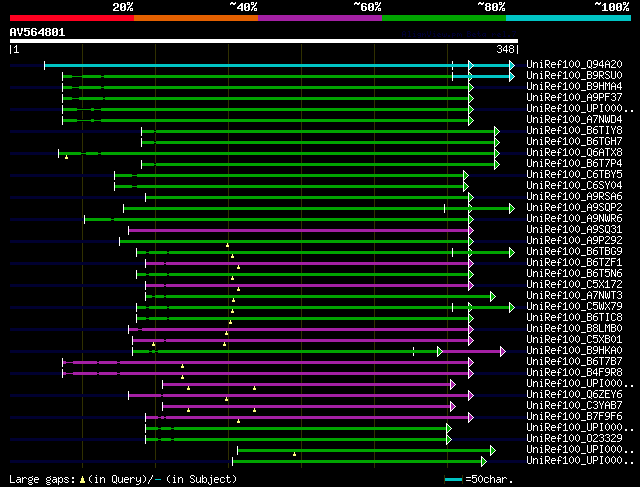Click the ~60% identity legend label
The width and height of the screenshot is (640, 487).
pyautogui.click(x=367, y=7)
